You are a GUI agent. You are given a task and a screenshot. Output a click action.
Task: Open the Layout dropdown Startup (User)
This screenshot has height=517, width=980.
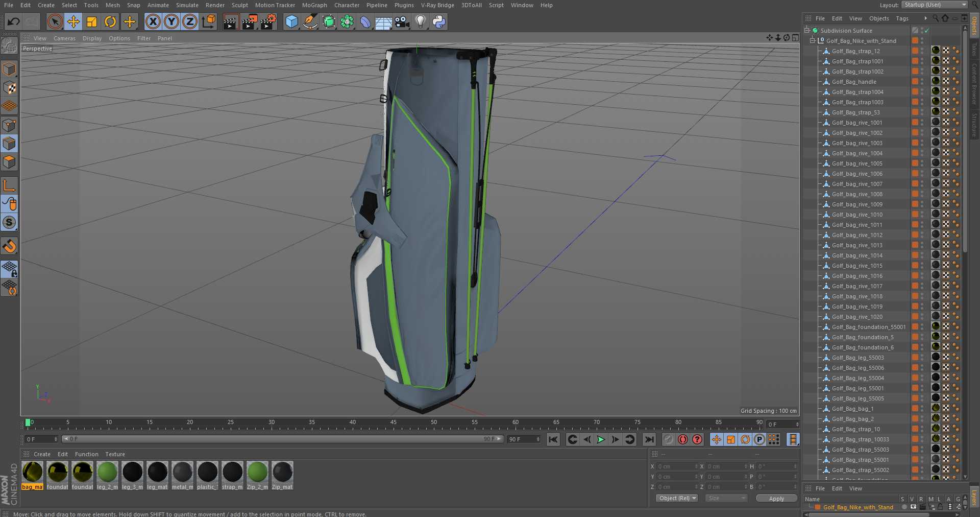click(x=934, y=5)
